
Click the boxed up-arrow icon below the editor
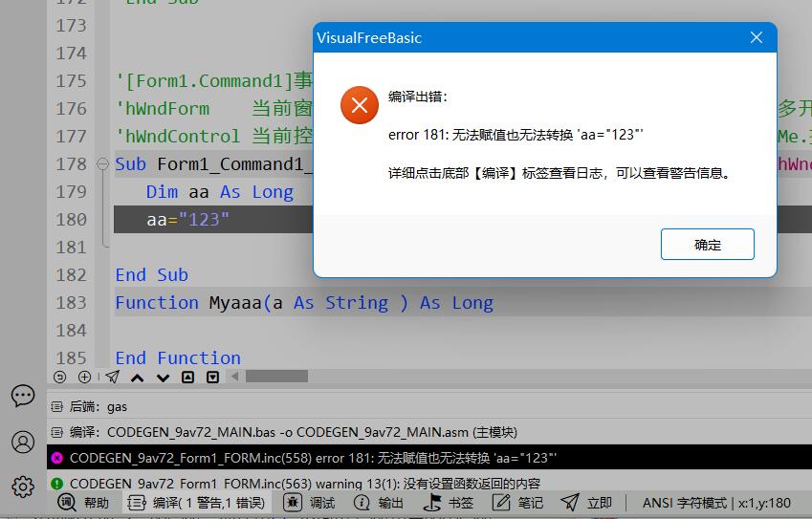click(187, 378)
